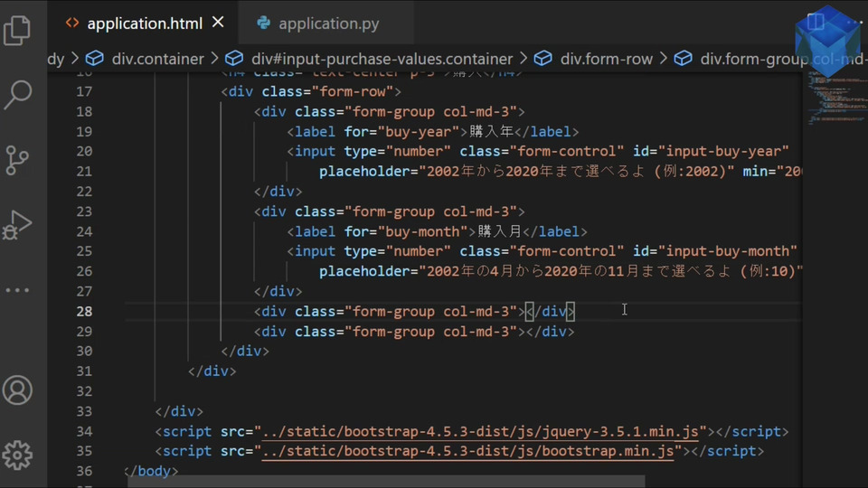
Task: Click the cube icon before div.form-row
Action: (x=543, y=58)
